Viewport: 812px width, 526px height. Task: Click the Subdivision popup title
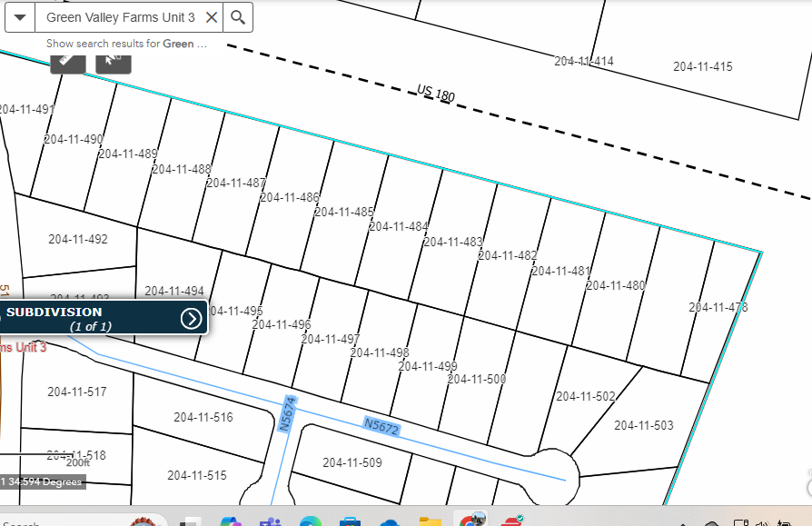[x=54, y=313]
